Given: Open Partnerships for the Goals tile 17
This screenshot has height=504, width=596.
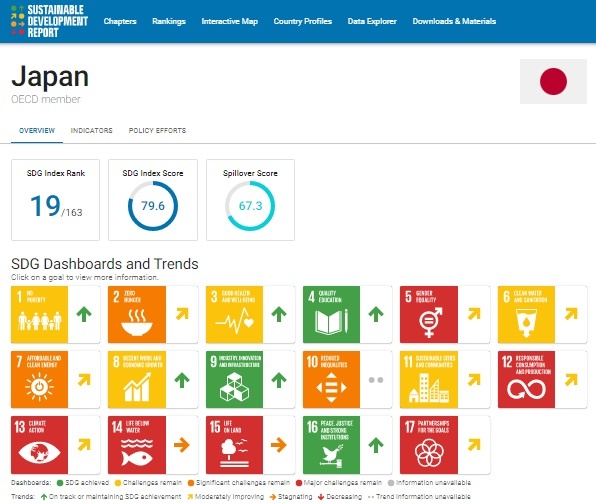Looking at the screenshot, I should pyautogui.click(x=445, y=445).
